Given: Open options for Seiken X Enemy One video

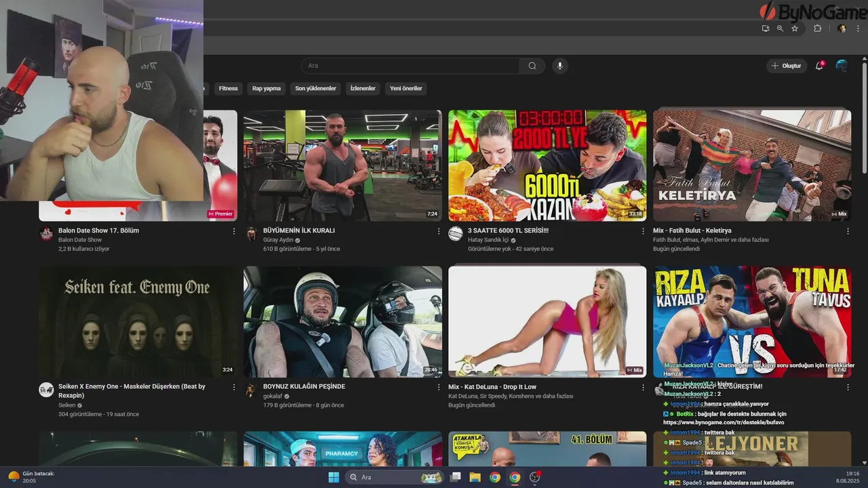Looking at the screenshot, I should 235,387.
